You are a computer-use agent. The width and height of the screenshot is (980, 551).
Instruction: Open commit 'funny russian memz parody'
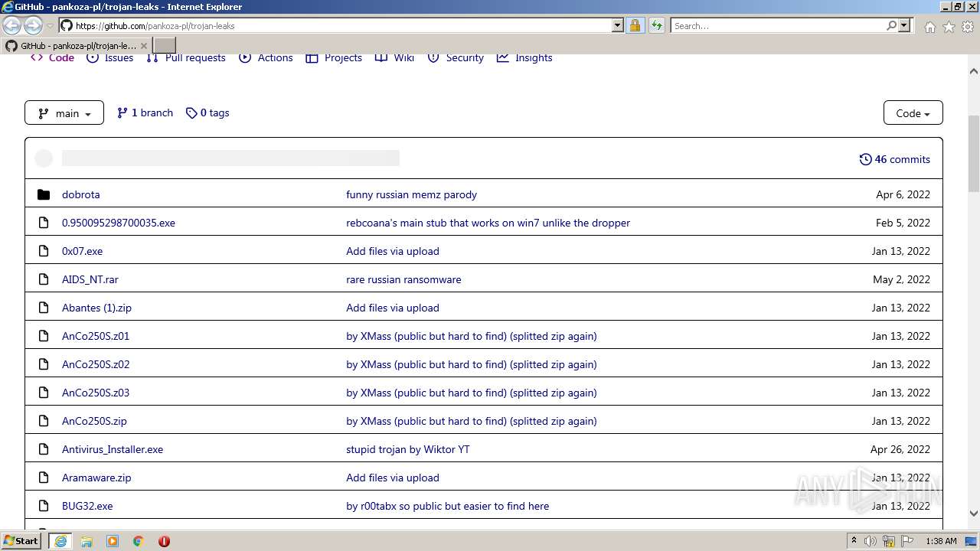411,194
